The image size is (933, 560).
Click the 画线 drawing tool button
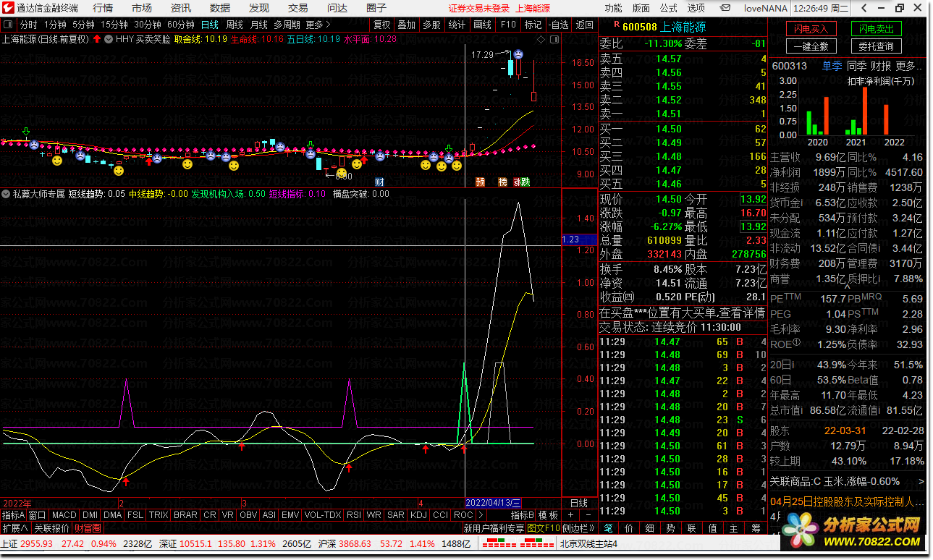[x=482, y=25]
